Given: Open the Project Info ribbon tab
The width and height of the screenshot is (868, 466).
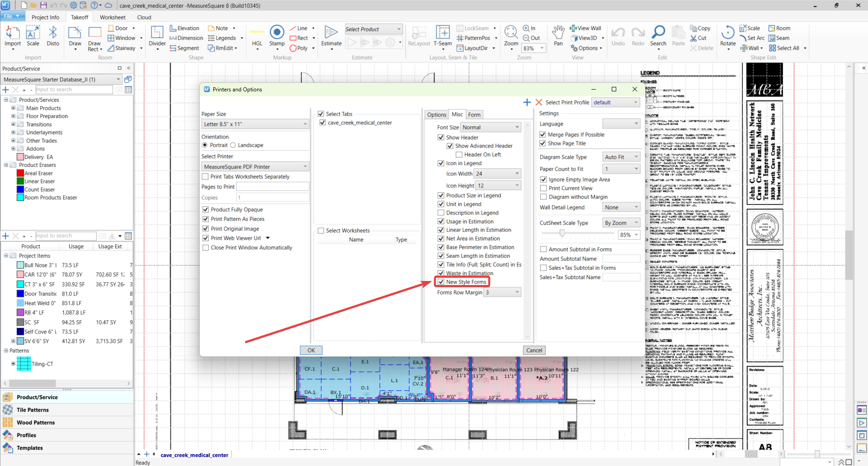Looking at the screenshot, I should coord(45,17).
